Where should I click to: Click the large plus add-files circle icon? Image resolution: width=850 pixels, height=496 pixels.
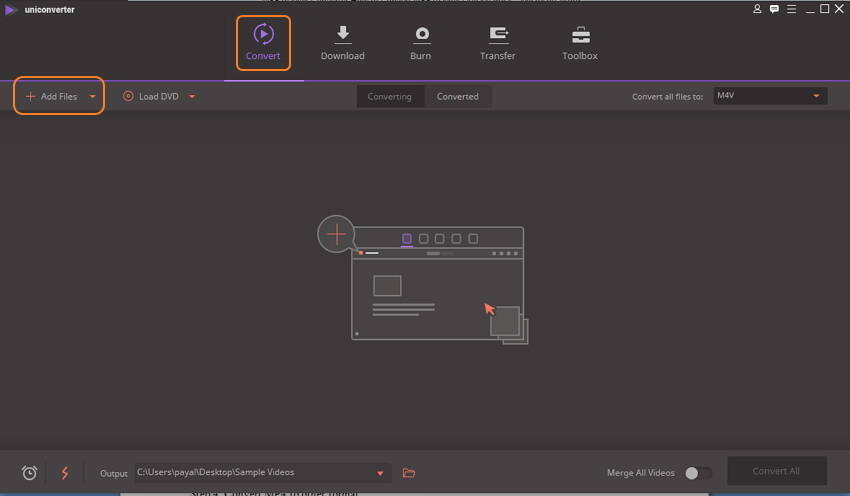[x=336, y=234]
